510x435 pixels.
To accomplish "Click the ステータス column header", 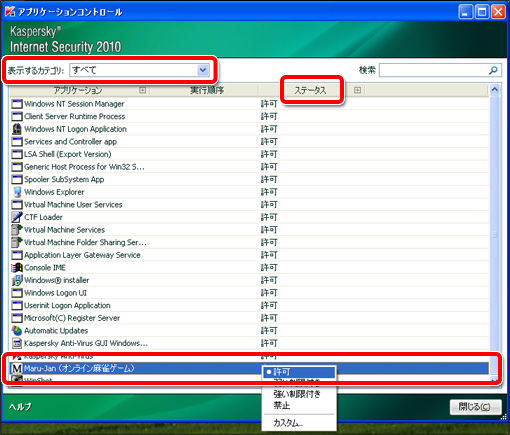I will tap(310, 90).
